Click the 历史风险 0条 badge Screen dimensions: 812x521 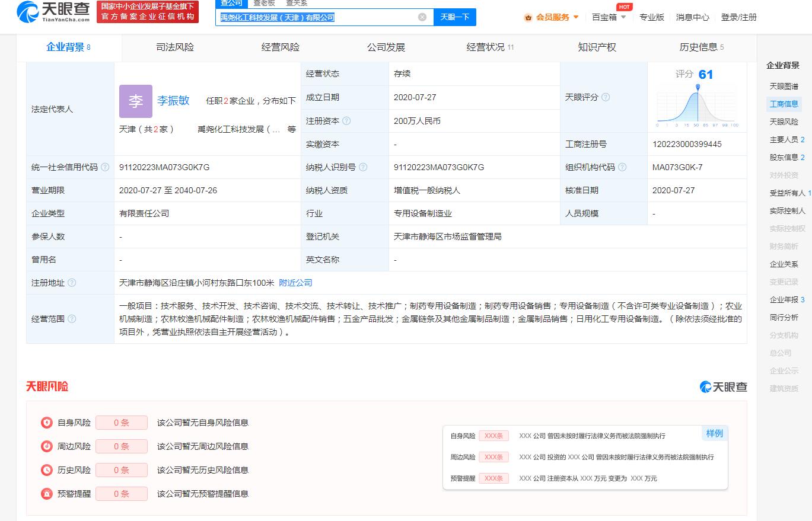tap(122, 470)
